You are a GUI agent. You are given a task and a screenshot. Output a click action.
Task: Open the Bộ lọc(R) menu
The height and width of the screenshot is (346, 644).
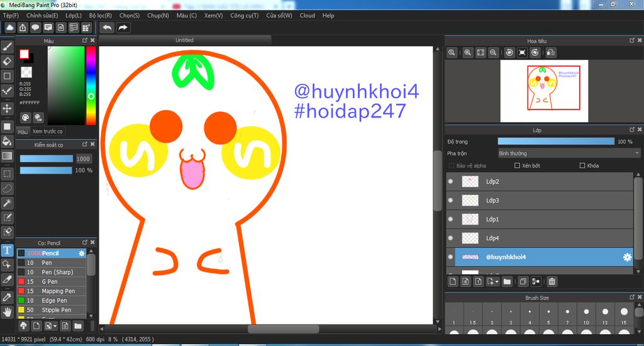coord(100,16)
